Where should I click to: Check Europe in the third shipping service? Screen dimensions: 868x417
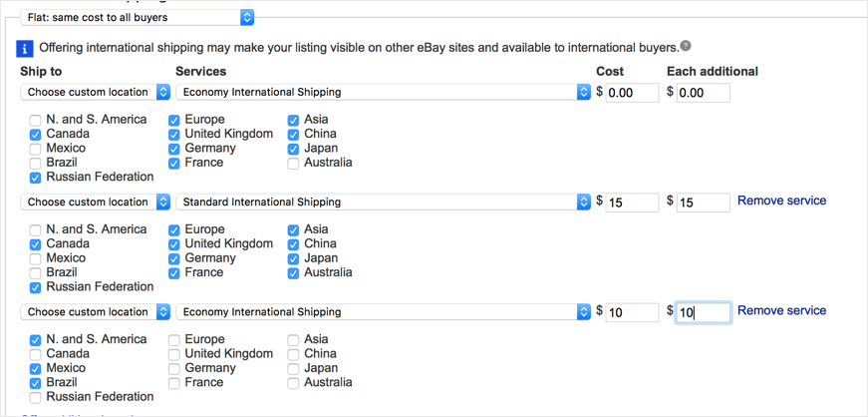174,339
